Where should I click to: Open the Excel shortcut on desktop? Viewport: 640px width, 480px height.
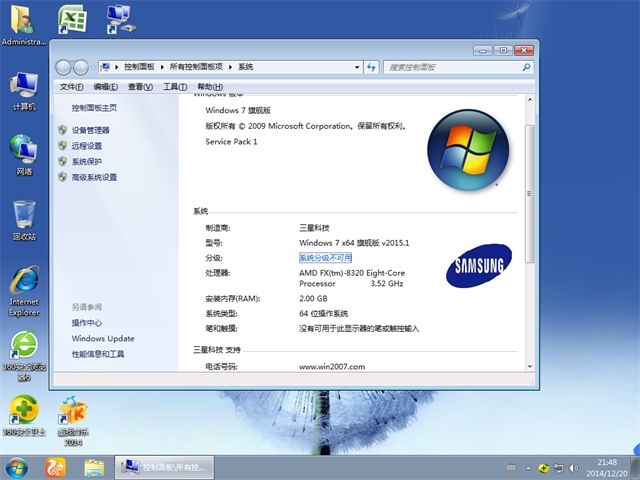click(x=71, y=20)
